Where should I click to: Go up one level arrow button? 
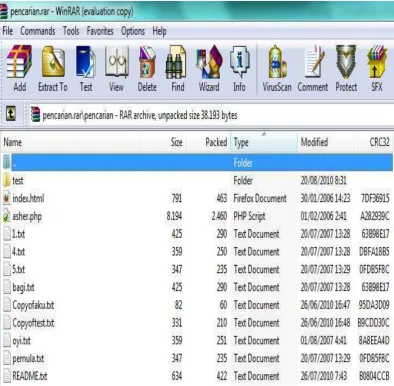[x=11, y=114]
